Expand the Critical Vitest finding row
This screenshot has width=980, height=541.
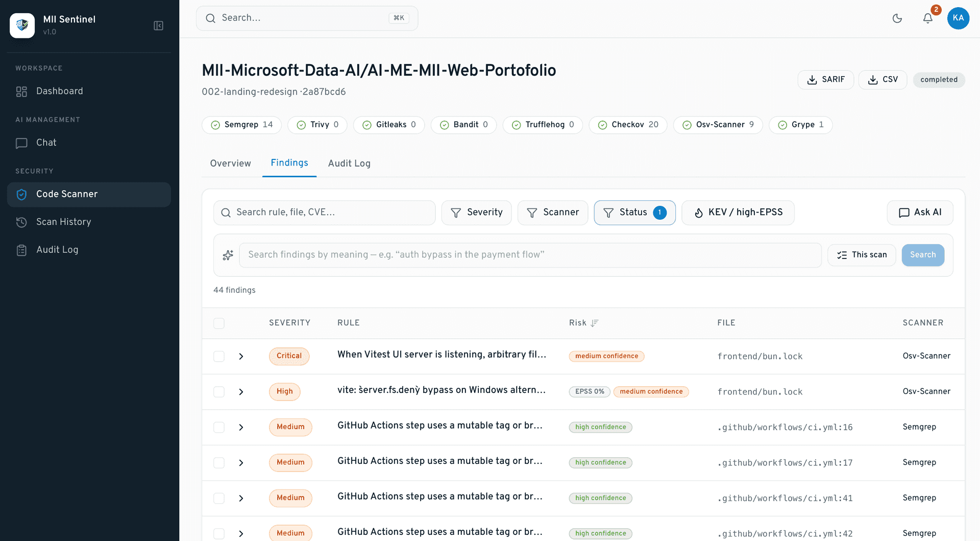241,356
